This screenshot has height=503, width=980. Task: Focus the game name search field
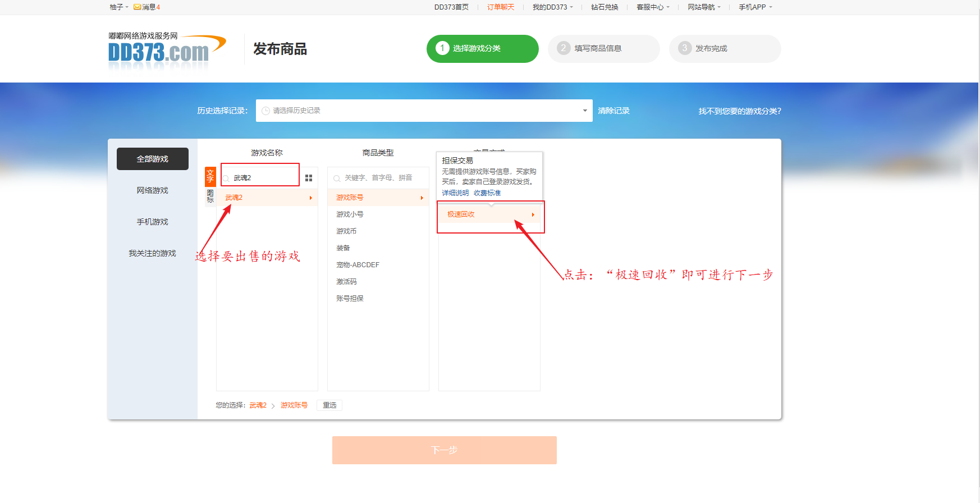point(261,178)
